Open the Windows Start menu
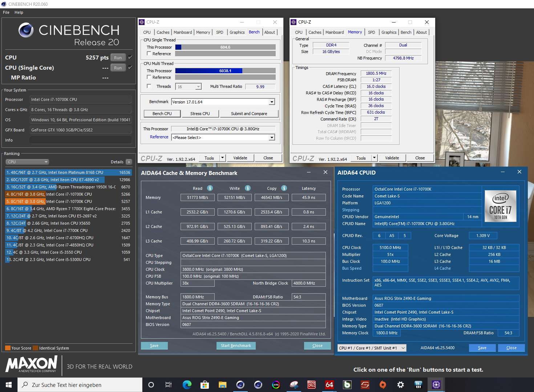 click(x=9, y=385)
